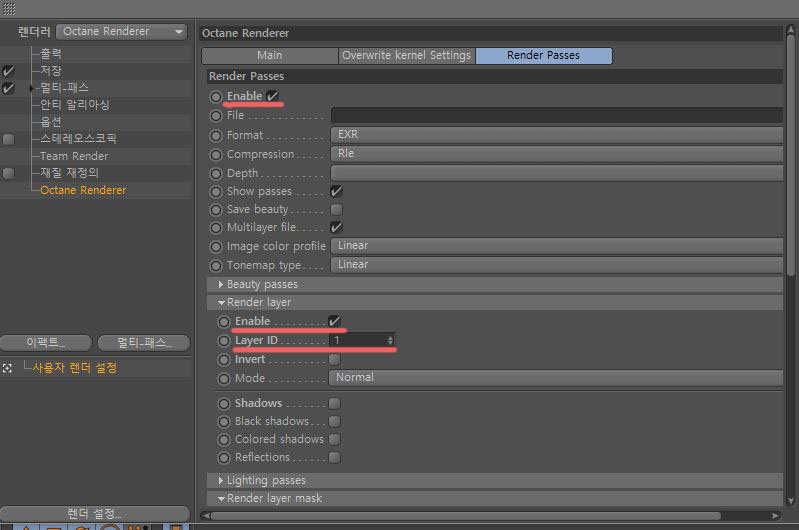Select 출력 in the render settings list
The width and height of the screenshot is (799, 530).
(x=51, y=54)
